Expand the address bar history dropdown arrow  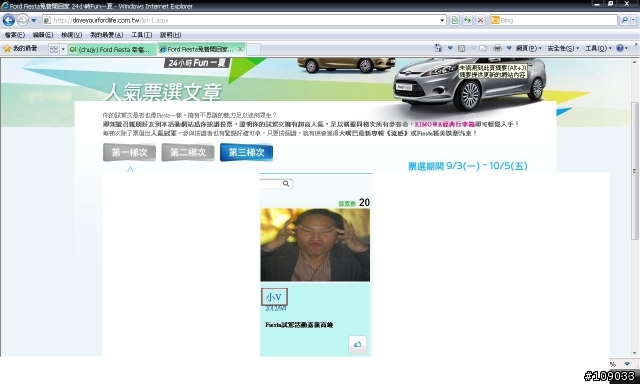[x=442, y=20]
